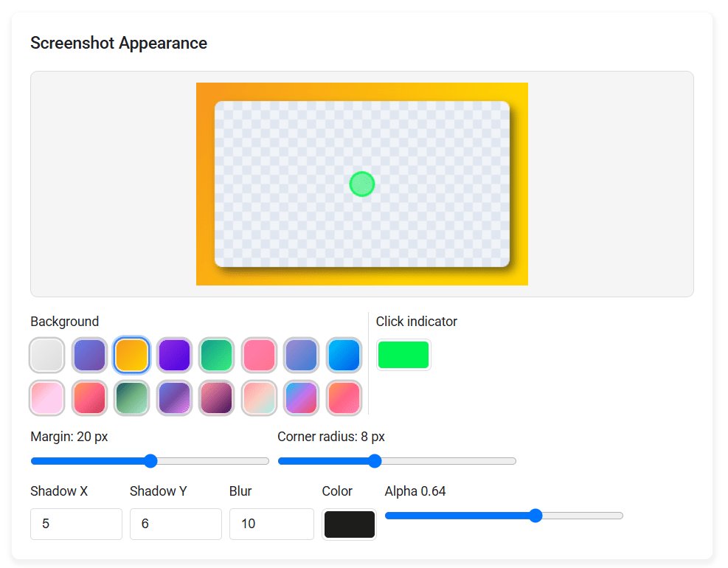Pick the coral to pink background at the end of the second row
The image size is (728, 568).
(344, 398)
